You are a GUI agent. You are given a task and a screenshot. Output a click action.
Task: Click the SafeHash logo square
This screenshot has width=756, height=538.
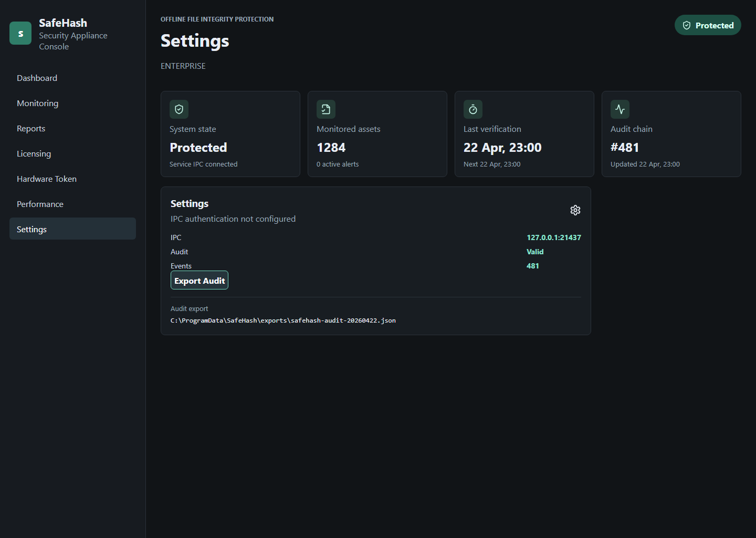coord(20,33)
